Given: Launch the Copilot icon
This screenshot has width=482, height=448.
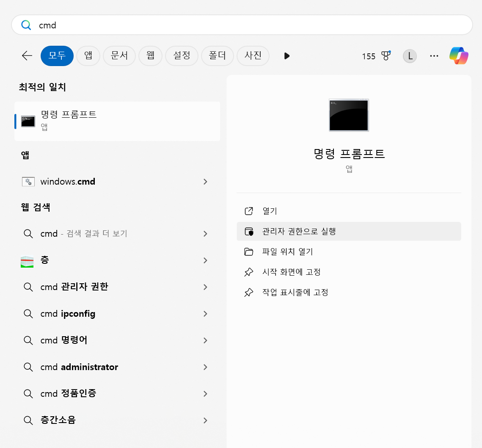Looking at the screenshot, I should click(x=459, y=56).
